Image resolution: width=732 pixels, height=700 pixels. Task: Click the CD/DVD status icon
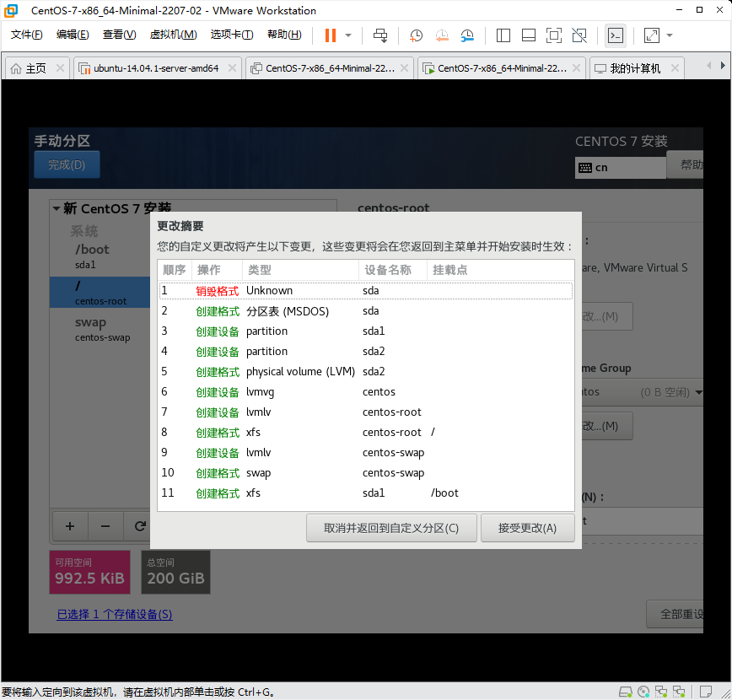click(643, 692)
